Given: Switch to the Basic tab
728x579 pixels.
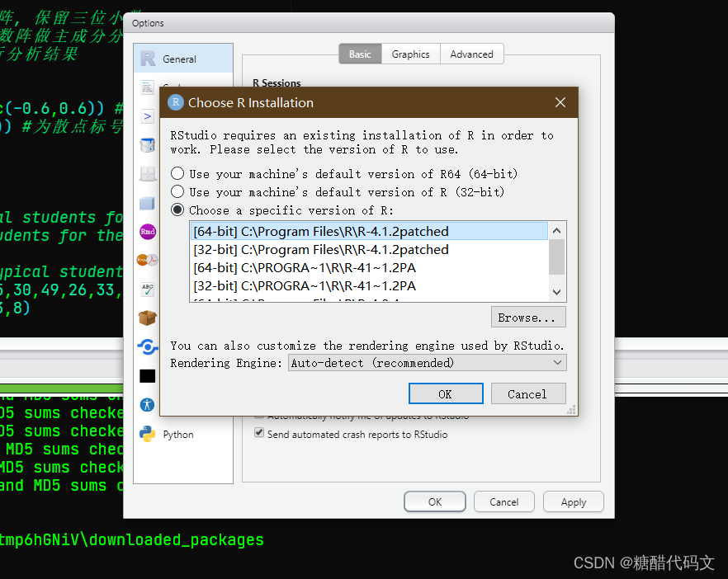Looking at the screenshot, I should pyautogui.click(x=360, y=54).
